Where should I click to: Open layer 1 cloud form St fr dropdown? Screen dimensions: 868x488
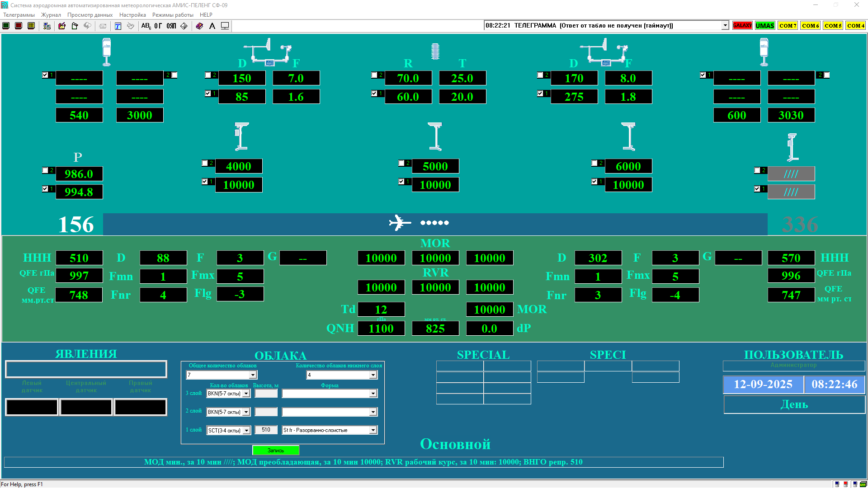coord(373,430)
